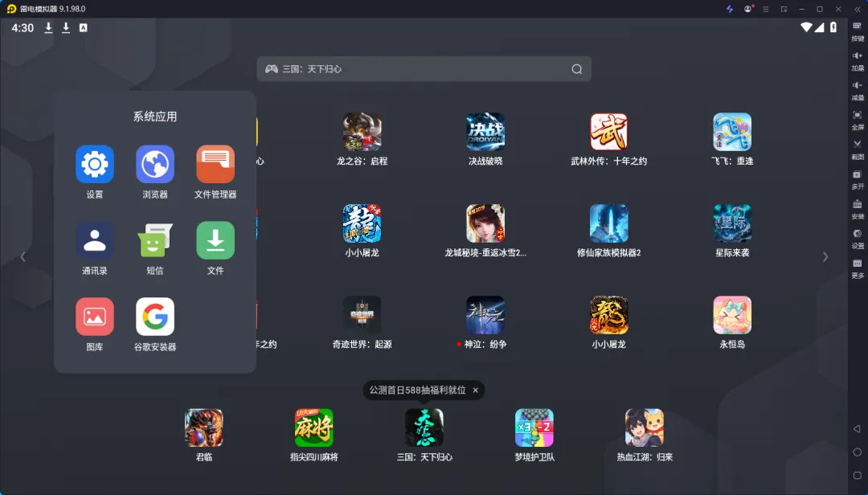Take a screenshot with 截图 scissors
868x495 pixels.
click(x=858, y=149)
